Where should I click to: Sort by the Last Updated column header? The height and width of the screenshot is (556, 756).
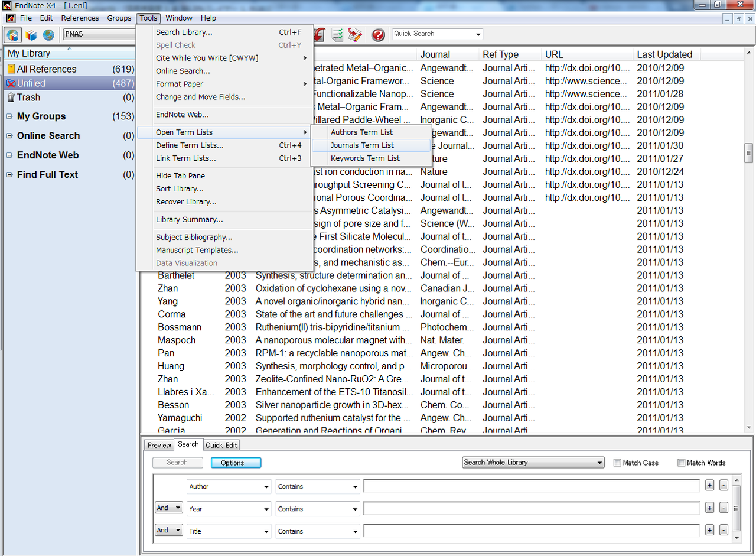pyautogui.click(x=667, y=54)
